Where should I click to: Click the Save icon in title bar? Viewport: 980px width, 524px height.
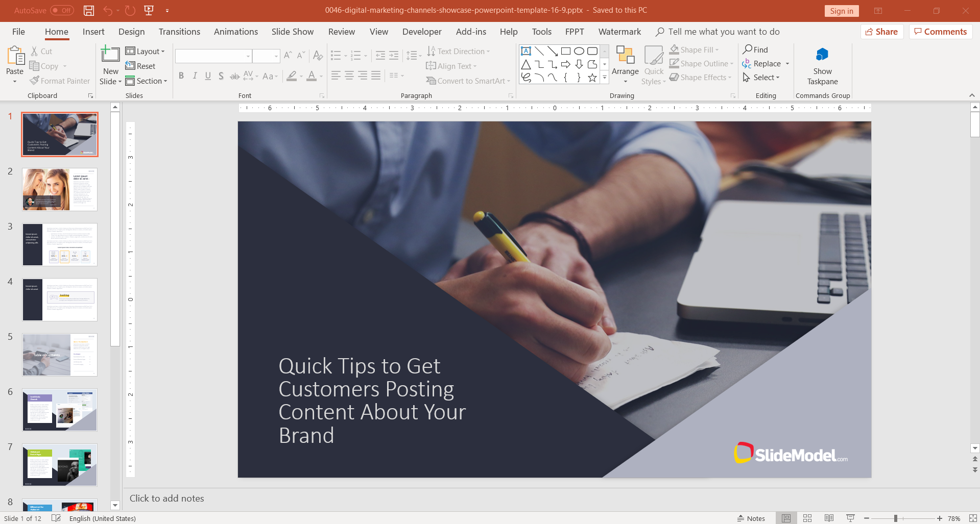(x=89, y=10)
